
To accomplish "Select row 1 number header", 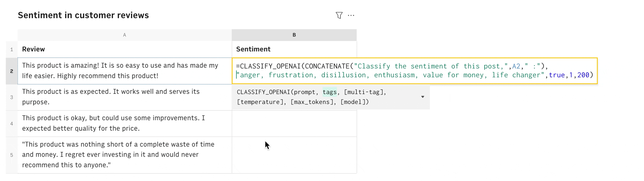I will point(12,50).
